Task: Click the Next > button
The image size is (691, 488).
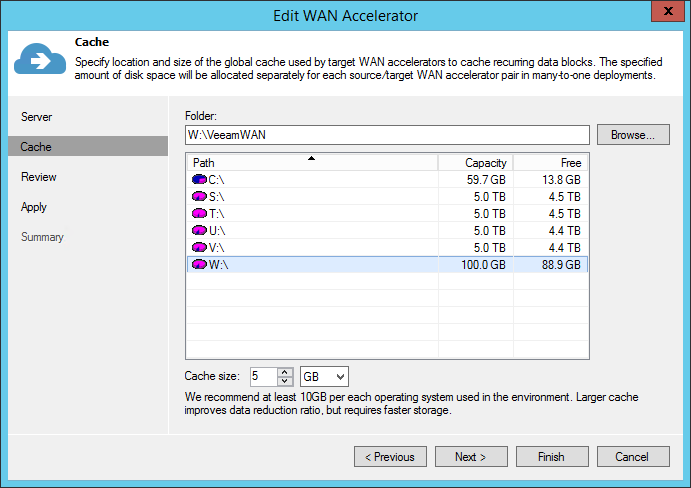Action: coord(471,456)
